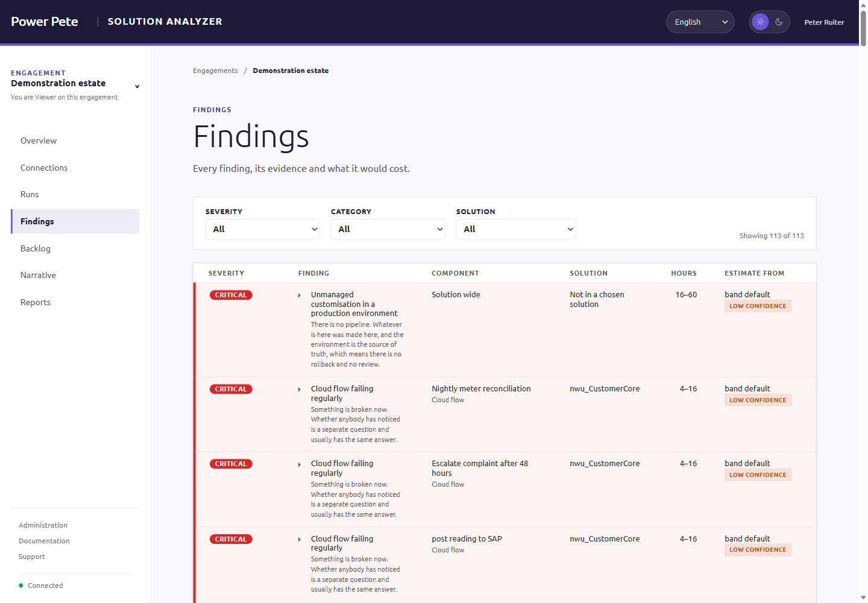
Task: Click 'Escalate complaint after 48 hours' cell
Action: [480, 469]
